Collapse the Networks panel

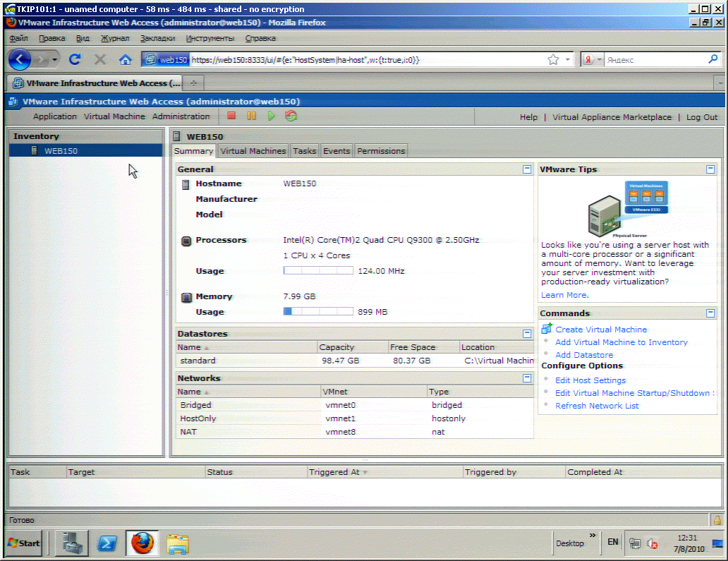pyautogui.click(x=526, y=378)
